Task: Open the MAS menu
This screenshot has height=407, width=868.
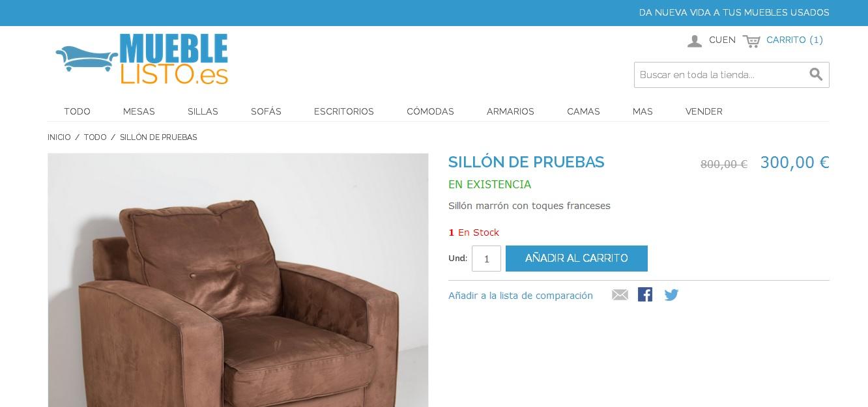Action: 643,111
